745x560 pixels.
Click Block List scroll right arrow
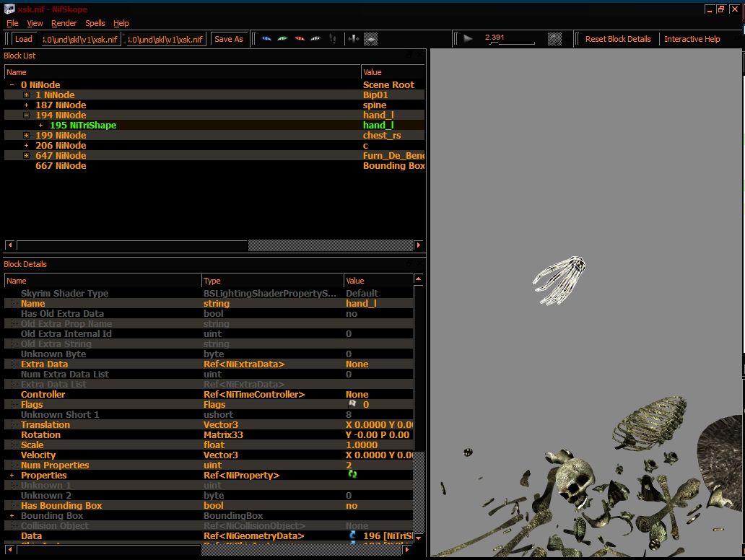[x=419, y=245]
